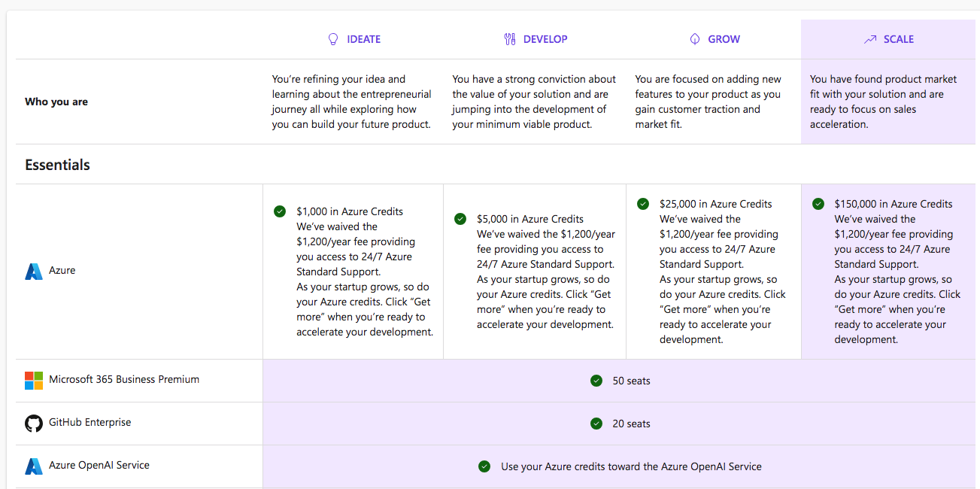Screen dimensions: 980x489
Task: Click the green checkmark beside 20 seats
Action: pos(596,424)
